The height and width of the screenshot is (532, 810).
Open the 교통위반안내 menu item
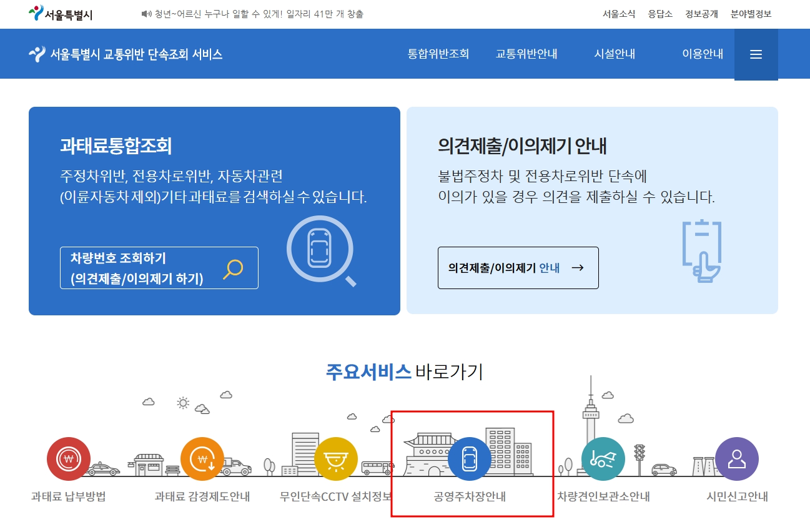click(527, 54)
